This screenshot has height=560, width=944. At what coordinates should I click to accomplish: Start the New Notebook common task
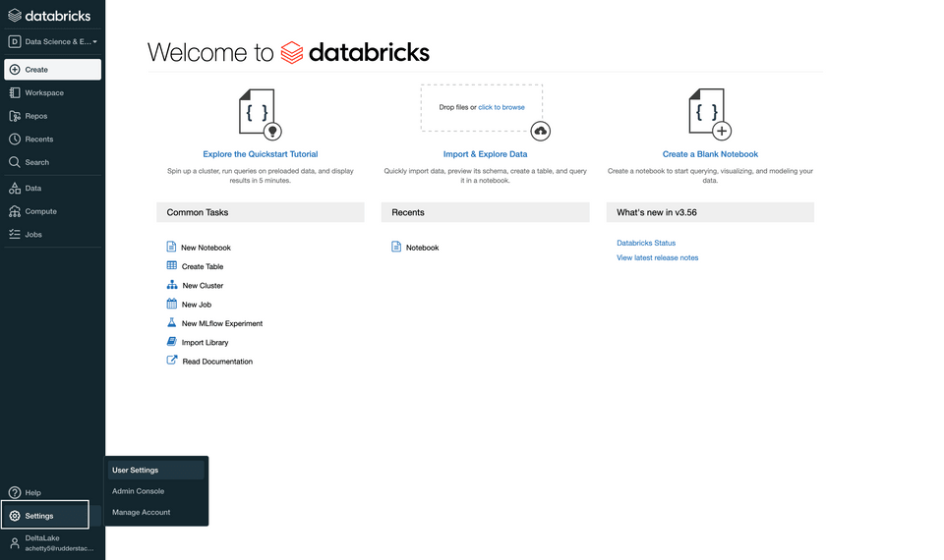(x=206, y=248)
